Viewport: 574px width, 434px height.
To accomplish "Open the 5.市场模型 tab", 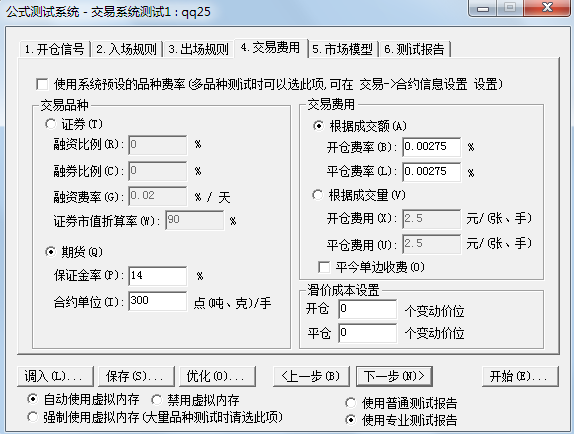I will (343, 49).
